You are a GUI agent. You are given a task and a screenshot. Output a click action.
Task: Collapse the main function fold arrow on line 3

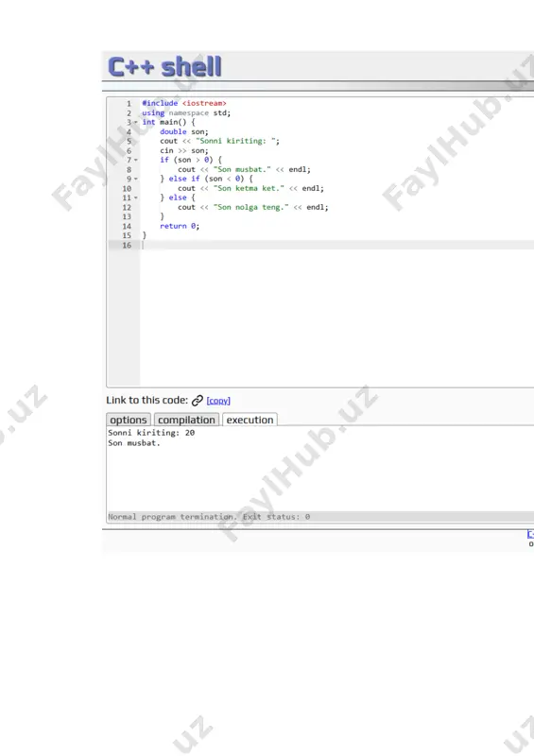[x=135, y=123]
